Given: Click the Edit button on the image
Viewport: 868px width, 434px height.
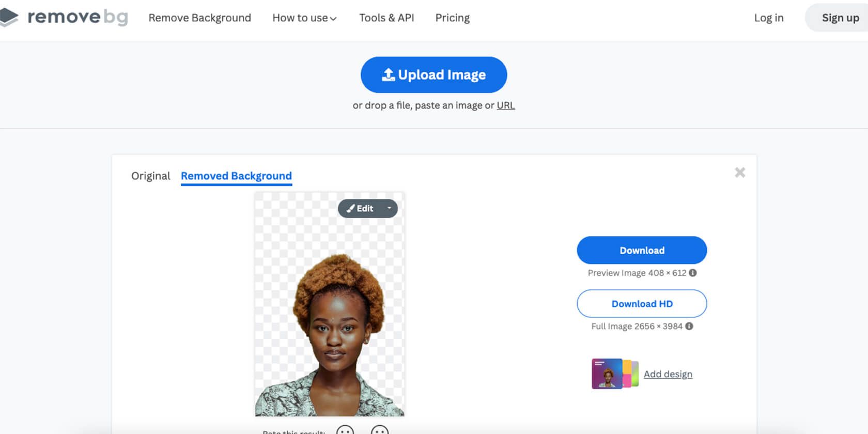Looking at the screenshot, I should click(x=360, y=208).
